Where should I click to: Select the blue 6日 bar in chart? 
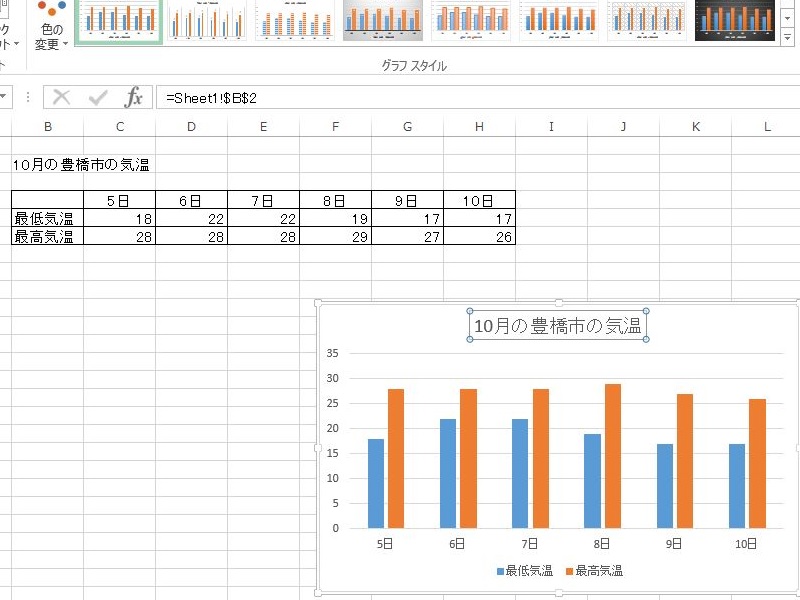tap(448, 472)
